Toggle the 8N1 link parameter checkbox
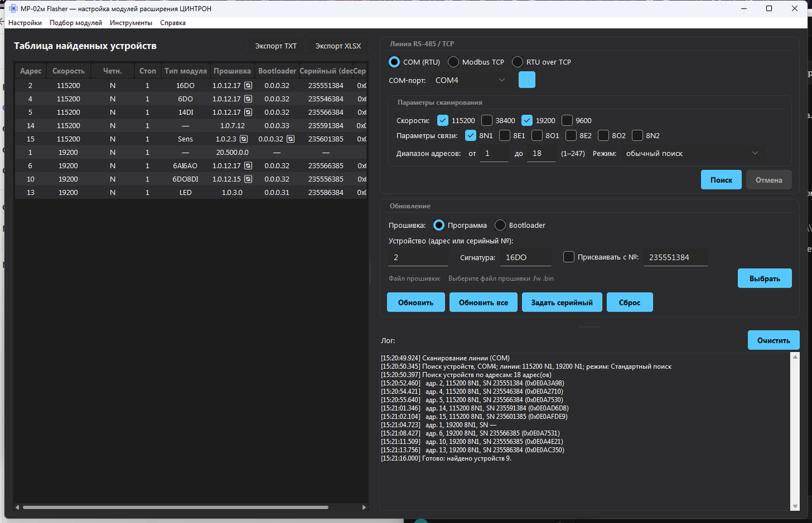Image resolution: width=812 pixels, height=523 pixels. coord(470,136)
